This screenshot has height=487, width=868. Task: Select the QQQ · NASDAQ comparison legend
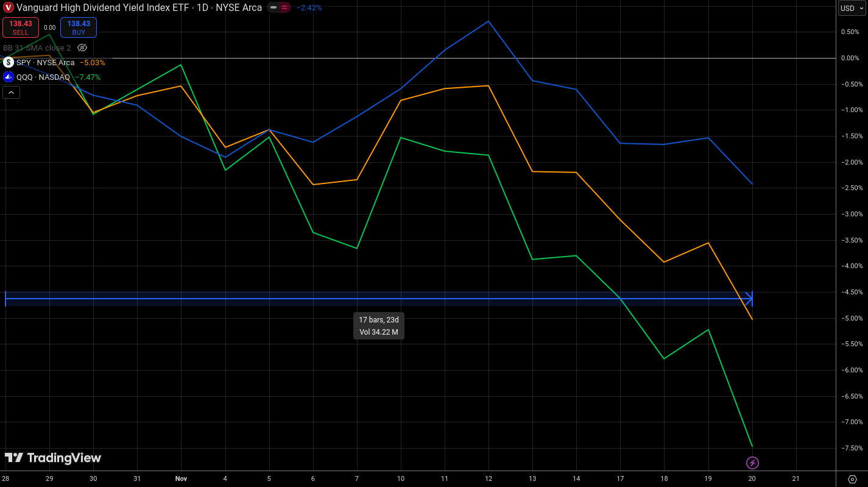[x=43, y=77]
